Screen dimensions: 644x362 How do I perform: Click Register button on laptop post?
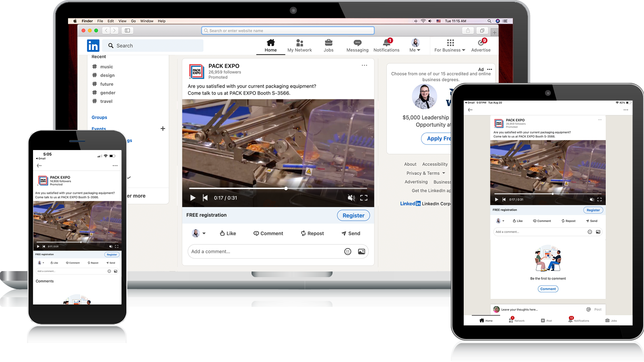pyautogui.click(x=353, y=216)
